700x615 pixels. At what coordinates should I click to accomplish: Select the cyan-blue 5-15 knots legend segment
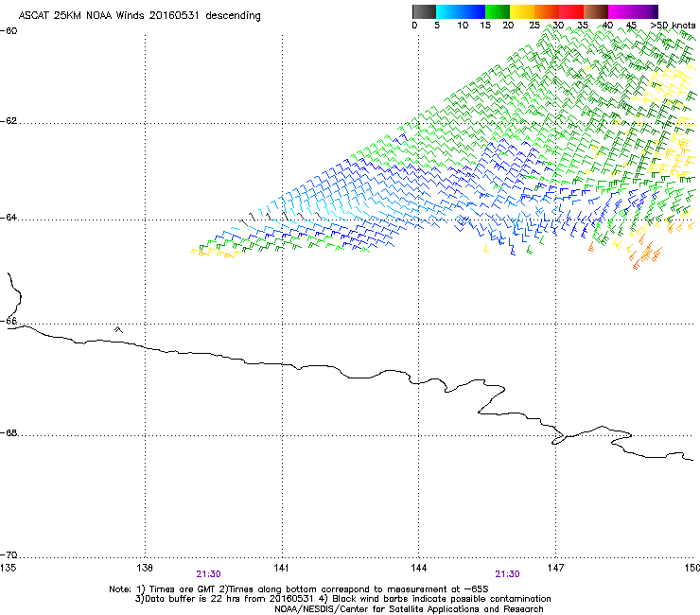point(461,11)
